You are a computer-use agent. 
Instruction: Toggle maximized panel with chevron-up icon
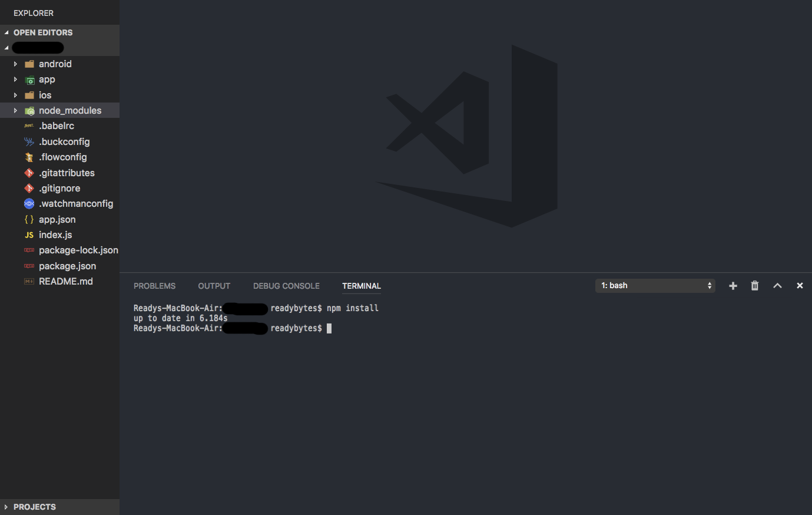pyautogui.click(x=777, y=285)
